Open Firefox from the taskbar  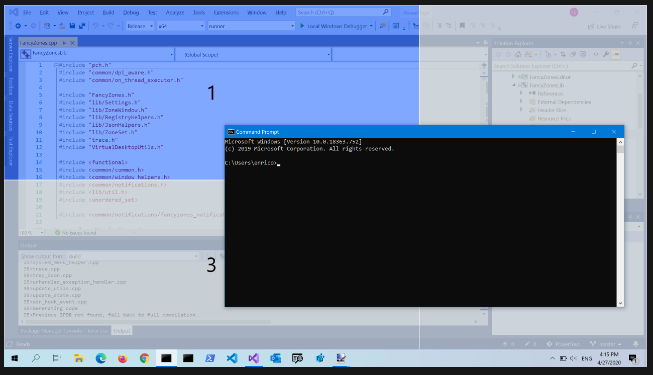point(122,358)
